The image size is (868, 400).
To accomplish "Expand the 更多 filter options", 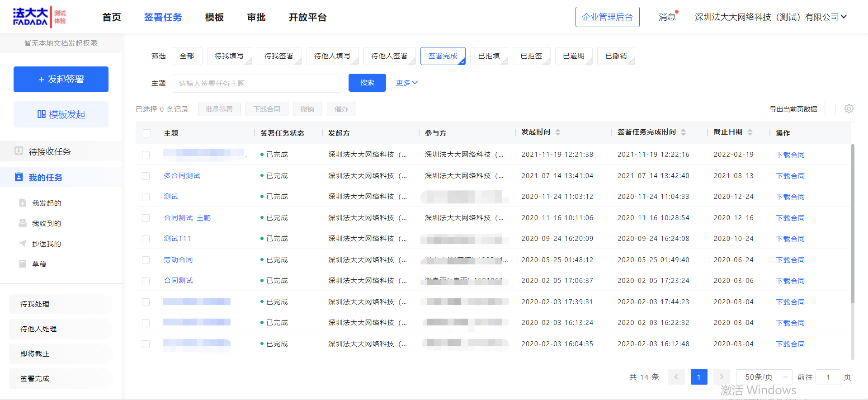I will [406, 83].
